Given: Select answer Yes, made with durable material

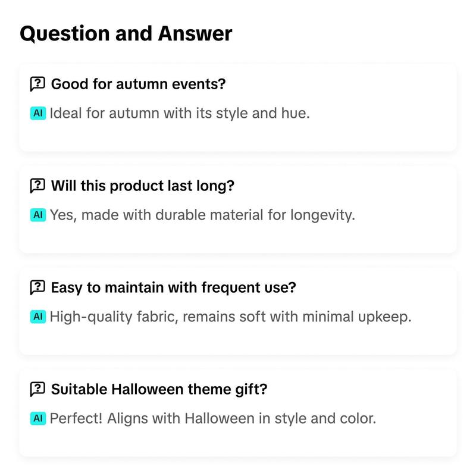Looking at the screenshot, I should (202, 215).
